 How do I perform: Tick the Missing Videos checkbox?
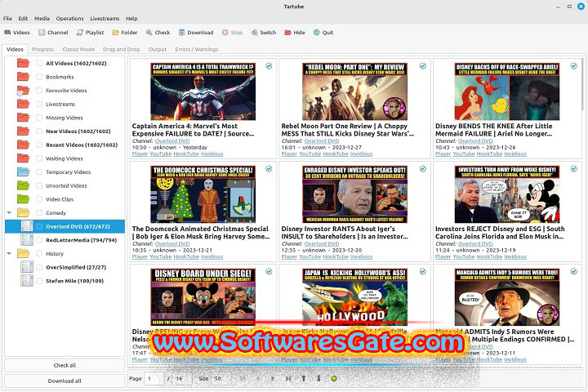point(39,118)
